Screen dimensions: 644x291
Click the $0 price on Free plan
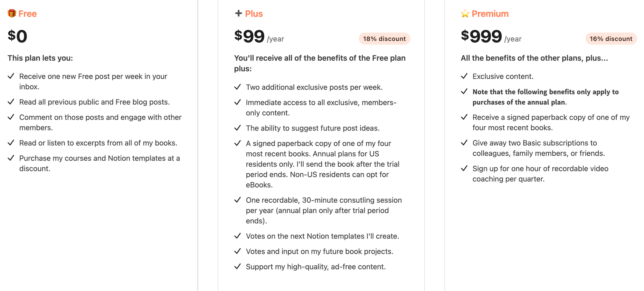[x=17, y=36]
